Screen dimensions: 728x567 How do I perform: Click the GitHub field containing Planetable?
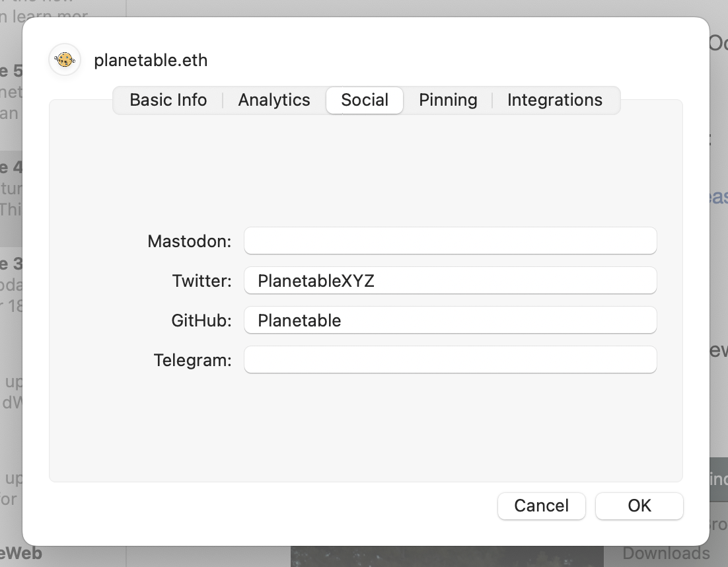pos(450,321)
